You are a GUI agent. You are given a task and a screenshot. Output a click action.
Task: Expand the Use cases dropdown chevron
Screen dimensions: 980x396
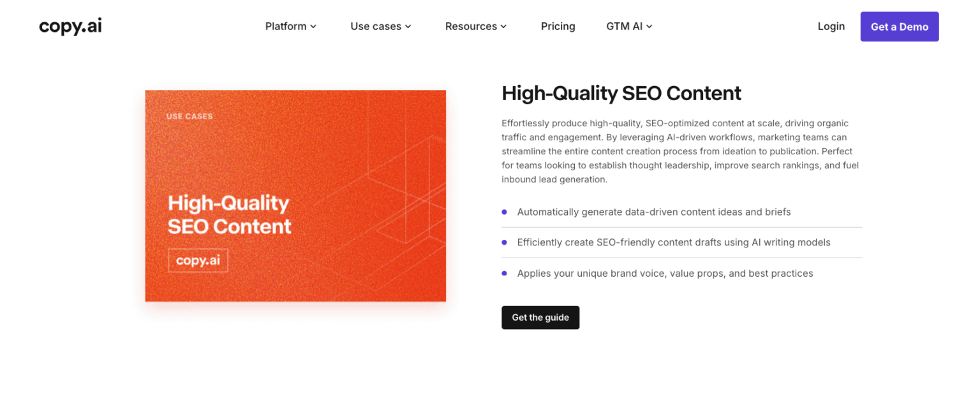coord(408,27)
